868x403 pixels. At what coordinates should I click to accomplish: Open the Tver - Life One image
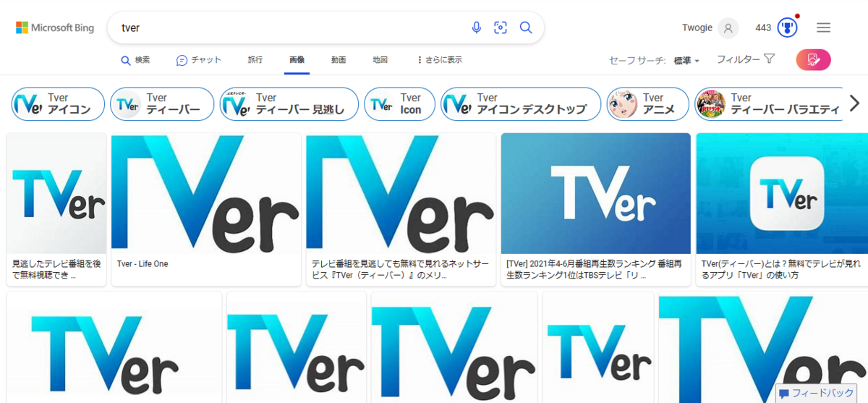pos(206,193)
